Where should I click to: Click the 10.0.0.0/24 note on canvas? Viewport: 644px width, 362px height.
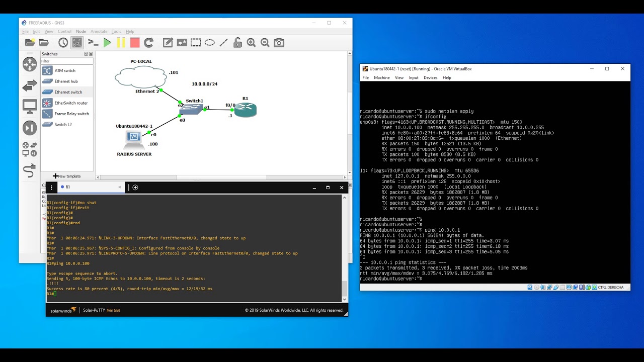pos(205,84)
